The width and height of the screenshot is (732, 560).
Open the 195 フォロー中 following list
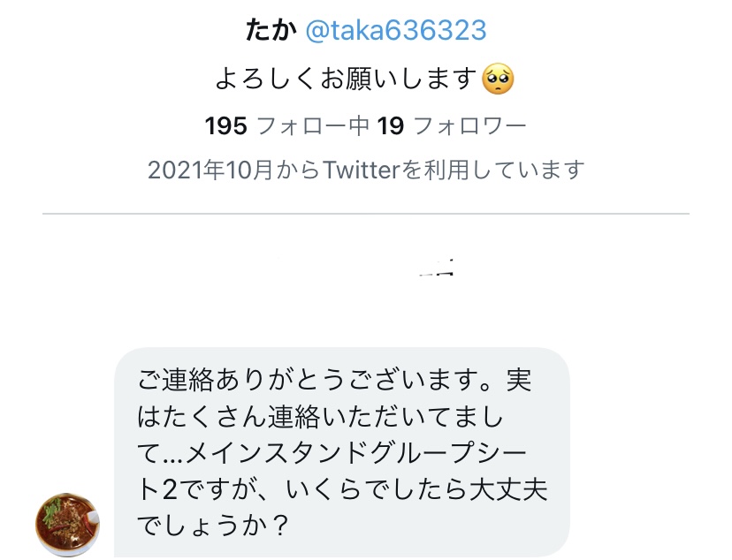pos(287,126)
